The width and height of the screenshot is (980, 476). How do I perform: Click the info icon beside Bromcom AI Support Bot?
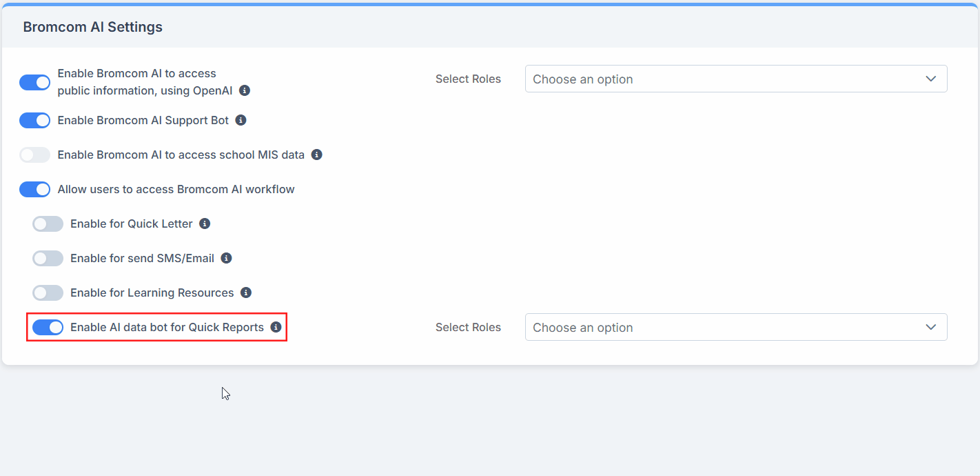click(x=241, y=120)
